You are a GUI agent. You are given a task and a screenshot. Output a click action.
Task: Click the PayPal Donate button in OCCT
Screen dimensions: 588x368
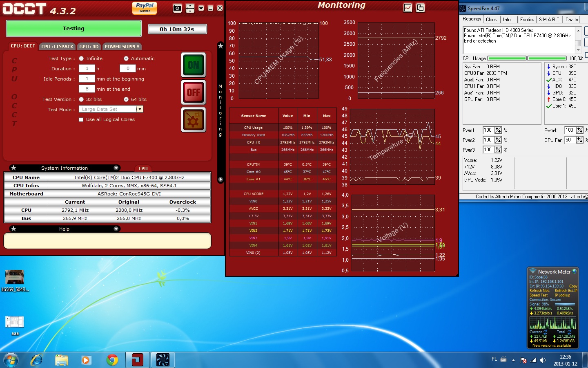pos(145,8)
